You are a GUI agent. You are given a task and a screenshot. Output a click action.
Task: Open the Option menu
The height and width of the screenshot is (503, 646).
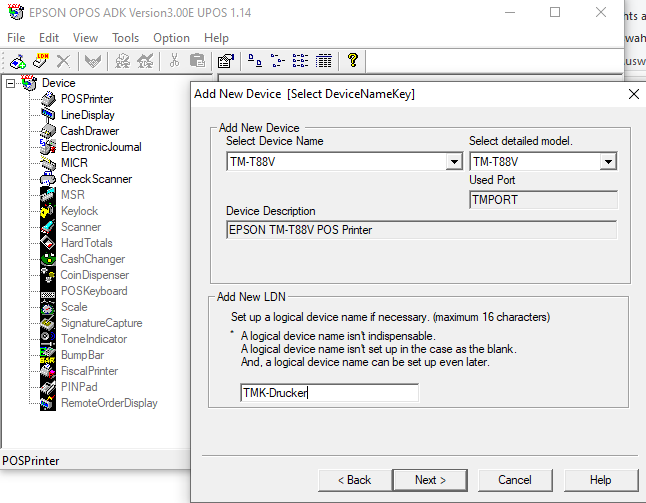(171, 38)
